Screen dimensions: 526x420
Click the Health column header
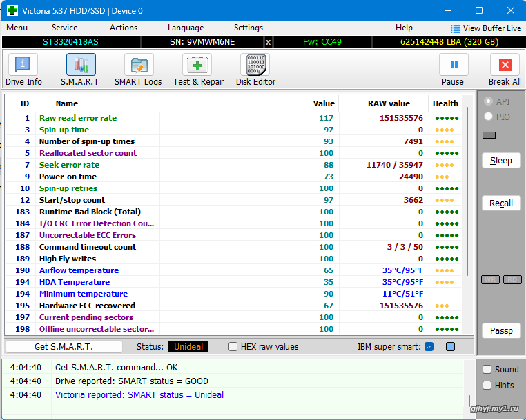pyautogui.click(x=445, y=103)
